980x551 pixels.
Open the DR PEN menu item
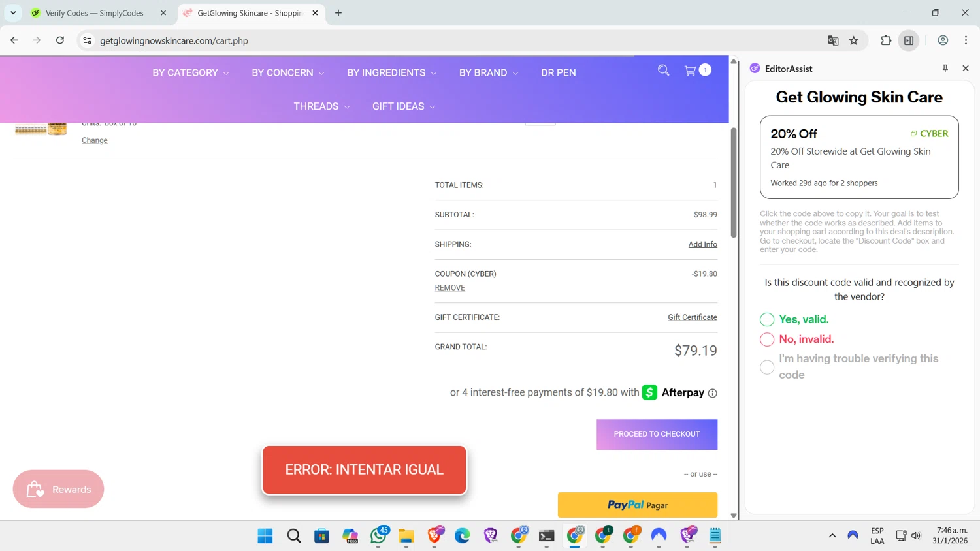coord(559,72)
